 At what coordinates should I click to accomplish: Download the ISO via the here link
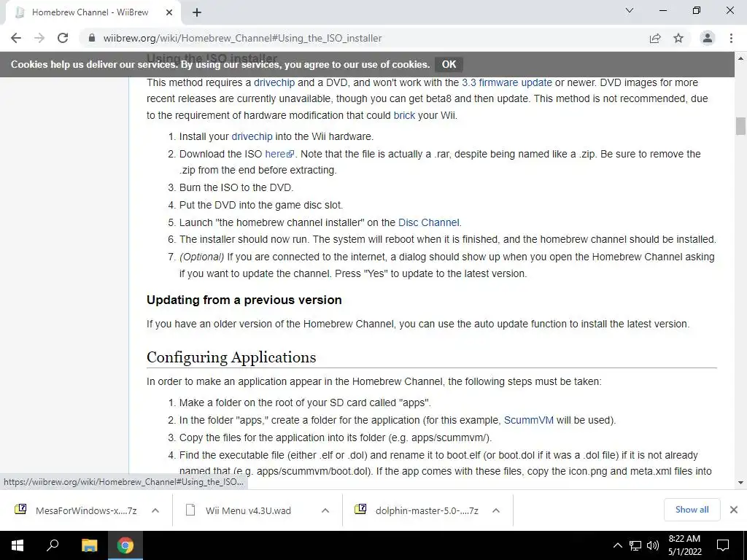click(279, 154)
